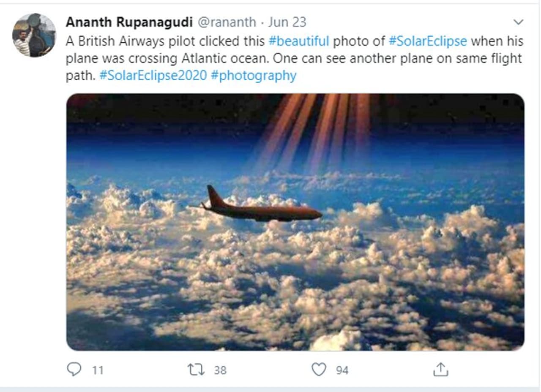The width and height of the screenshot is (541, 392).
Task: Open Ananth Rupanagudi's profile avatar
Action: 34,35
